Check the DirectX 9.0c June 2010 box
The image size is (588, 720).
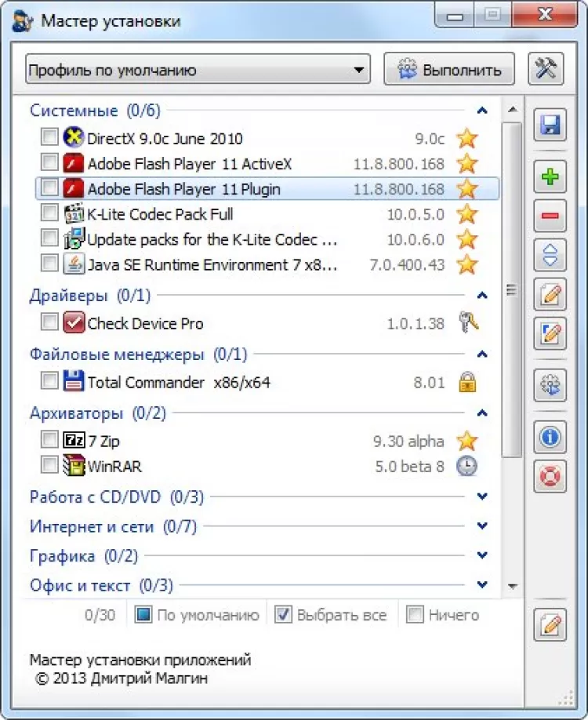(x=49, y=136)
